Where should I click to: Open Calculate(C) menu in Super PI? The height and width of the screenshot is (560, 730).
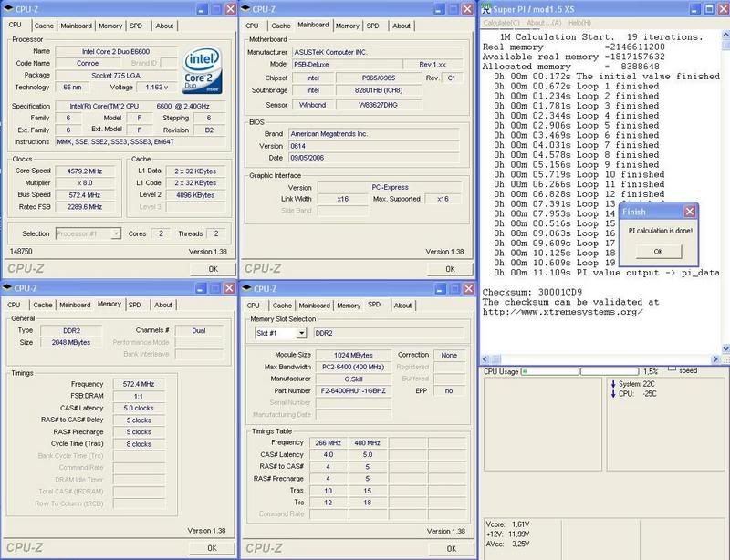501,23
